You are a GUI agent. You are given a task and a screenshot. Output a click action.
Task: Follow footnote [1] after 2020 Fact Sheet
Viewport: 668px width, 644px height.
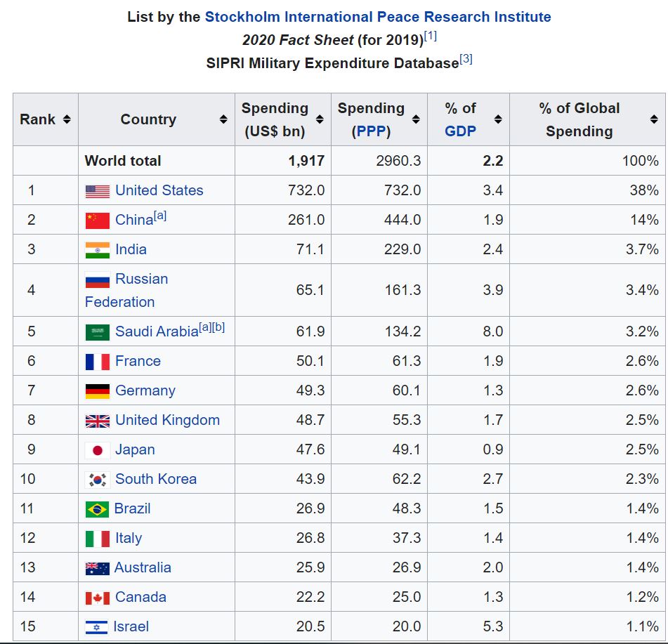coord(431,36)
